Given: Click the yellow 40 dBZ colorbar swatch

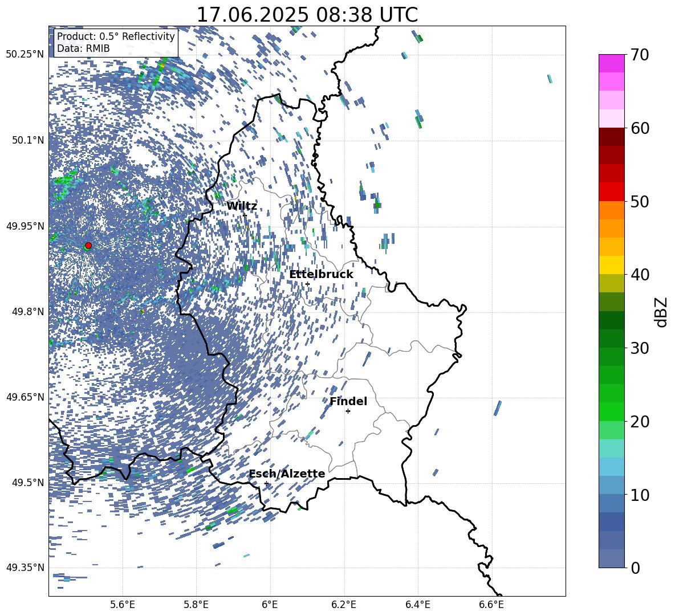Looking at the screenshot, I should click(611, 265).
